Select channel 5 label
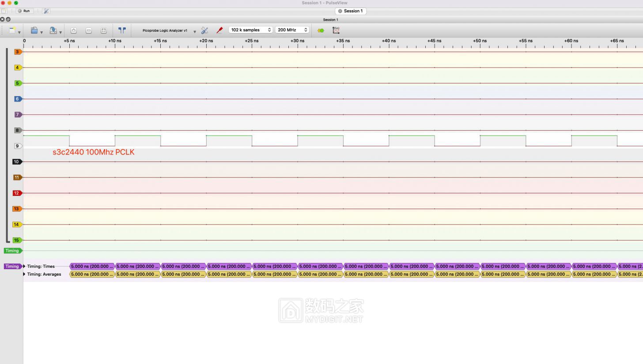This screenshot has height=364, width=643. pyautogui.click(x=18, y=83)
